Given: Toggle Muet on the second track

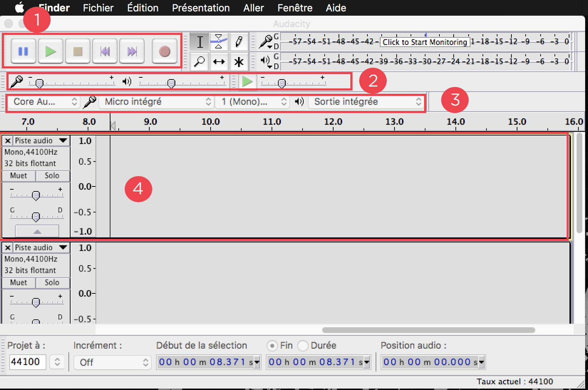Looking at the screenshot, I should pyautogui.click(x=19, y=283).
